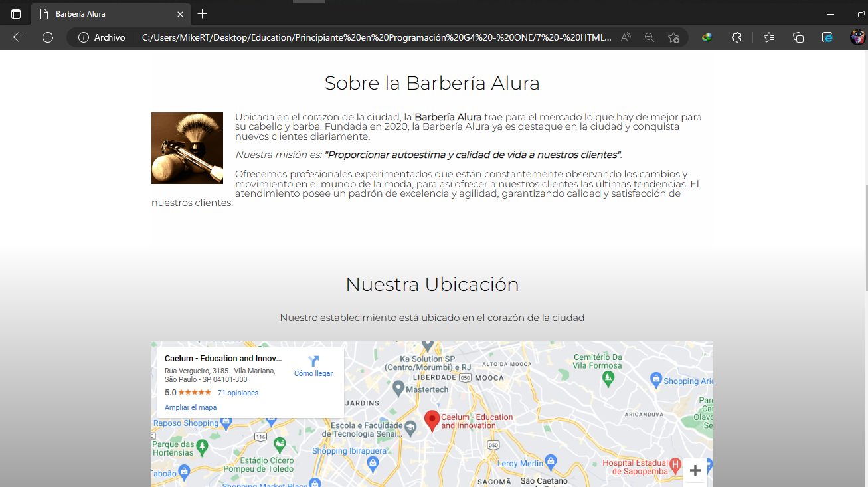The image size is (868, 487).
Task: Click the Cemitério Da Vila Formosa marker
Action: click(x=608, y=378)
